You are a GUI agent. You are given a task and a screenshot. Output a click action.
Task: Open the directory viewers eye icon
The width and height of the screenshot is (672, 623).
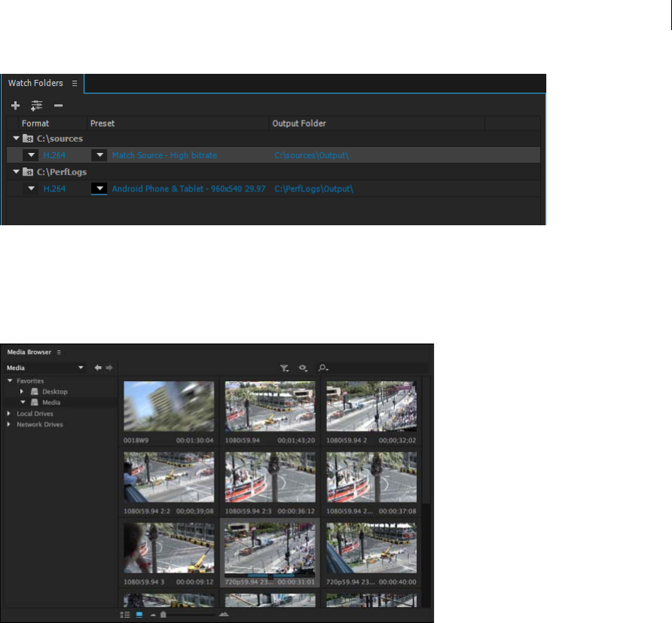pyautogui.click(x=303, y=368)
